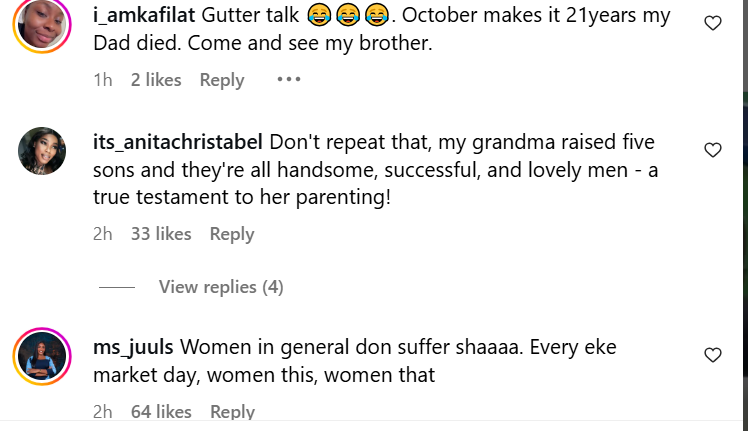Expand View replies (4)
Viewport: 748px width, 431px height.
pos(221,287)
